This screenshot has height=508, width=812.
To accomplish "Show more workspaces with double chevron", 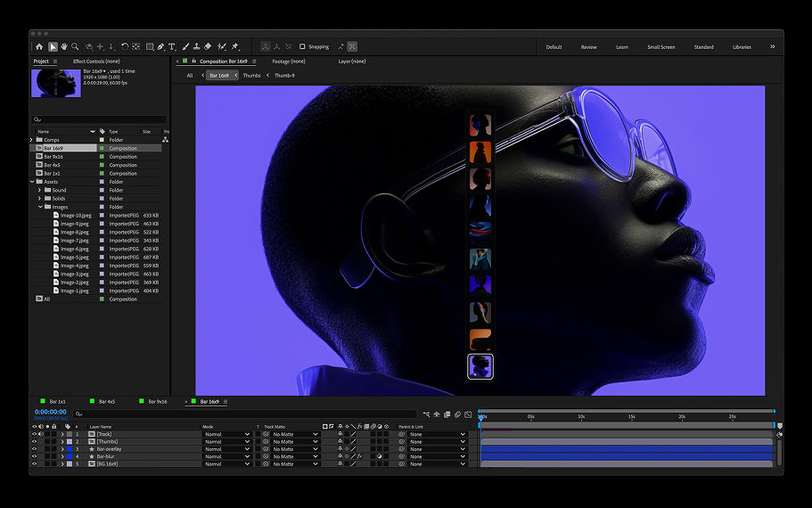I will (772, 46).
